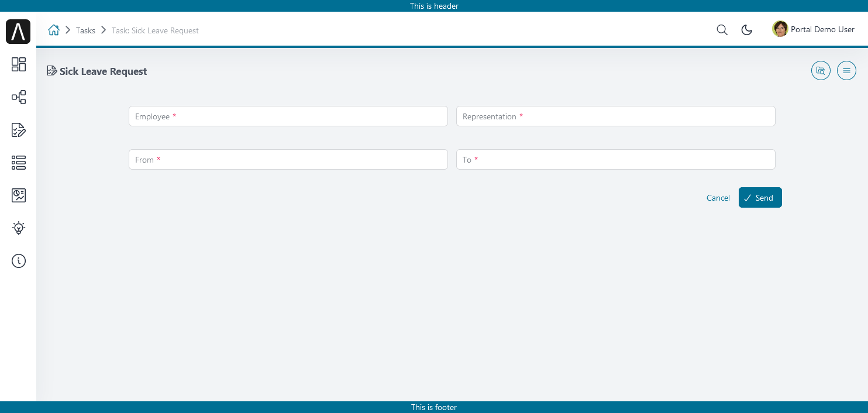Cancel the sick leave request

[718, 198]
